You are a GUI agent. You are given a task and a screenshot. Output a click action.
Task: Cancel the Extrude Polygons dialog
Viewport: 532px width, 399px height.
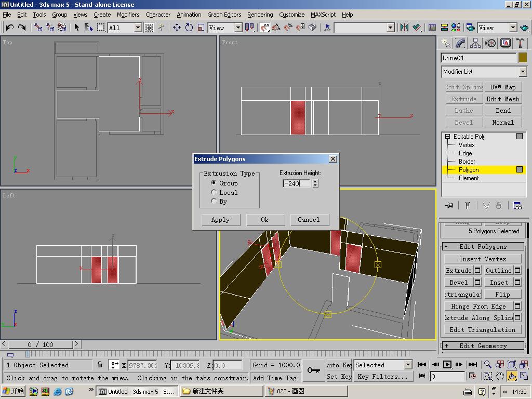[309, 220]
